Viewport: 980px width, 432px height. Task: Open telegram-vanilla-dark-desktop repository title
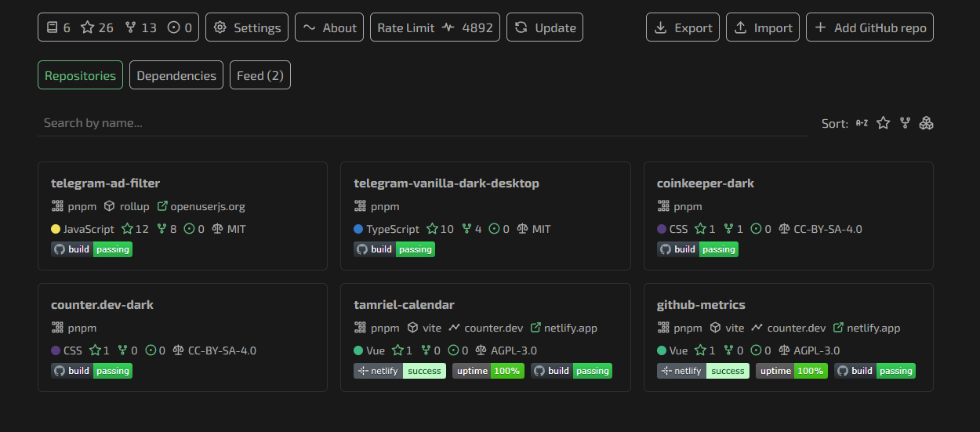446,183
